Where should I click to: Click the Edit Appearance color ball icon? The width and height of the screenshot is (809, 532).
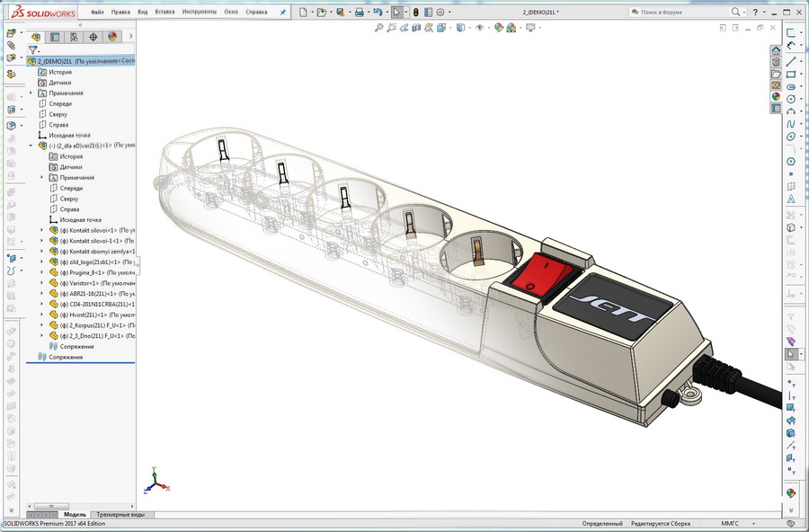click(x=498, y=28)
